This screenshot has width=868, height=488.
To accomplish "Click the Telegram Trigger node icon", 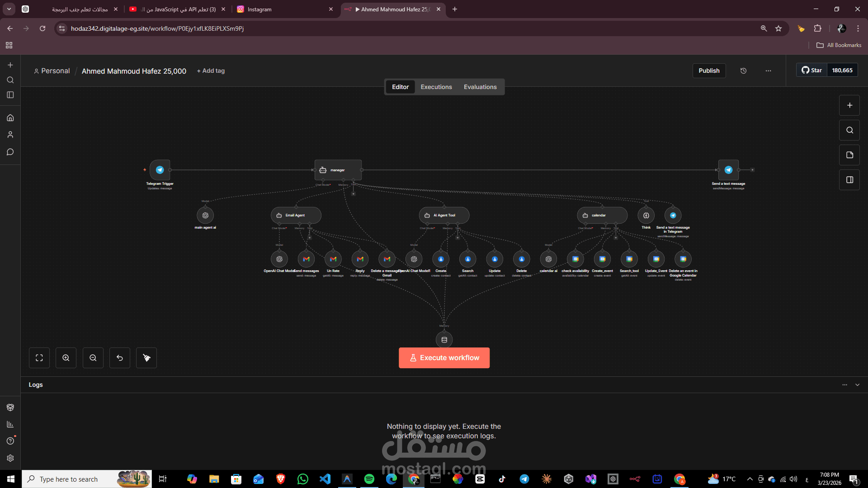I will pos(160,170).
